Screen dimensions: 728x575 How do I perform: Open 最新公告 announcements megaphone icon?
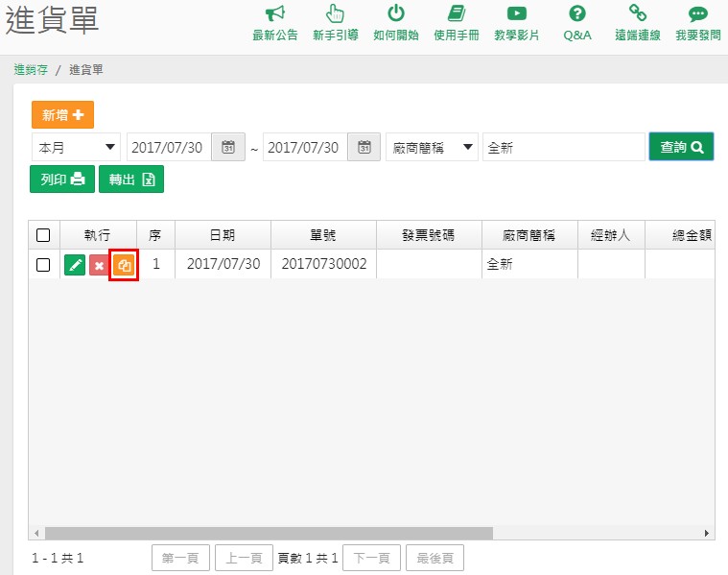pos(275,13)
